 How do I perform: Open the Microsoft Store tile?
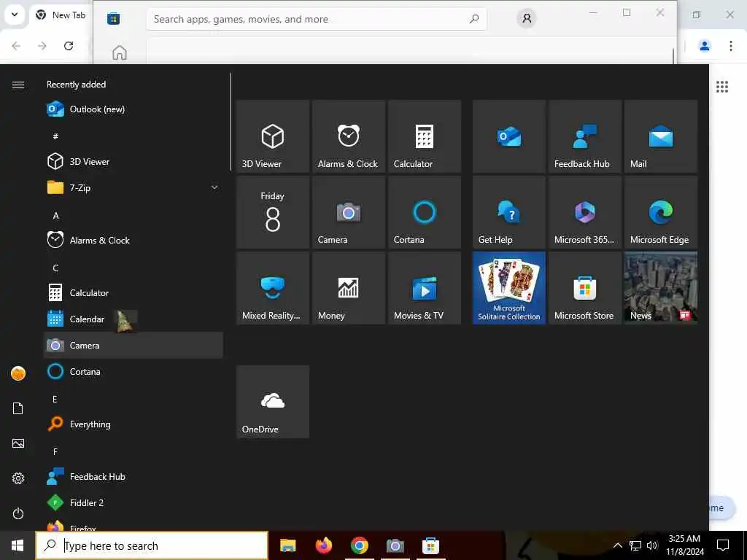pyautogui.click(x=585, y=288)
